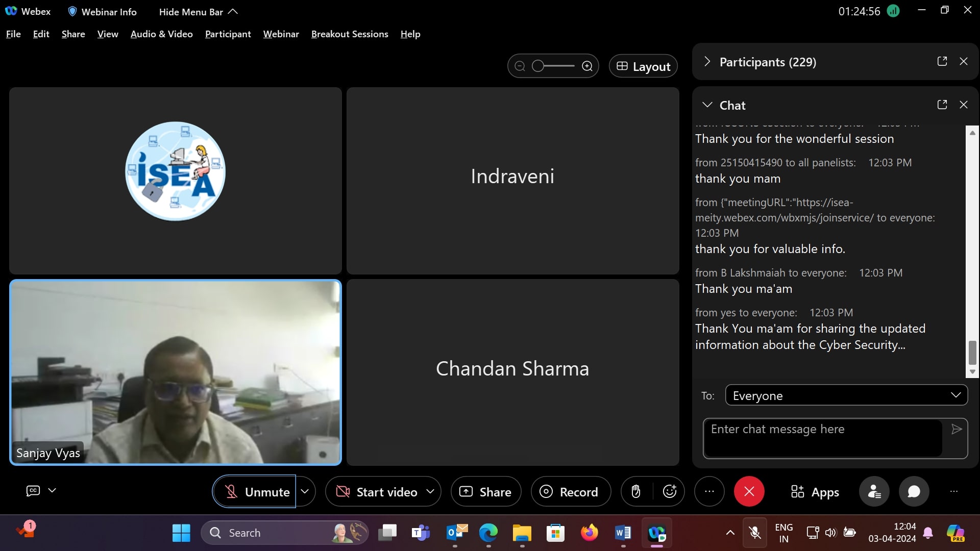Pop out the Participants panel
Screen dimensions: 980x551
pyautogui.click(x=942, y=61)
